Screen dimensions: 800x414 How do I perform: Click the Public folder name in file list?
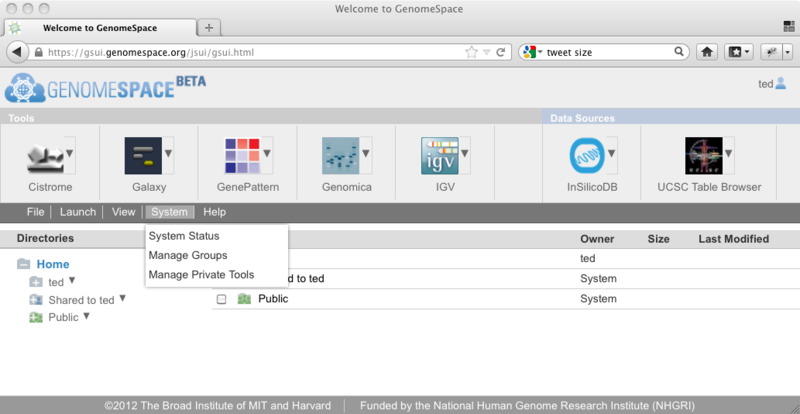273,299
